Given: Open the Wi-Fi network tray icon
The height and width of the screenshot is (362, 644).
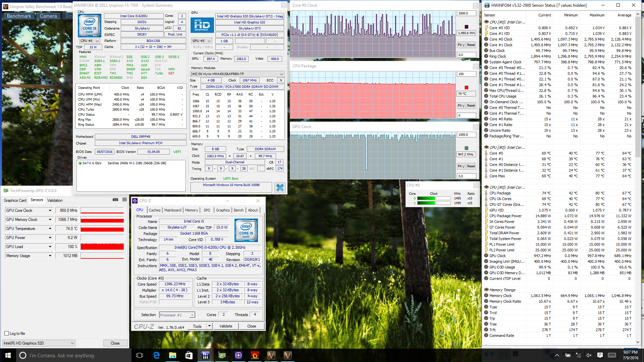Looking at the screenshot, I should [579, 355].
